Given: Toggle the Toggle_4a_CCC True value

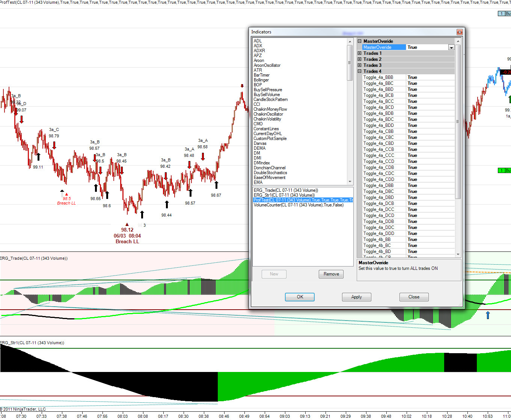Looking at the screenshot, I should pyautogui.click(x=430, y=155).
